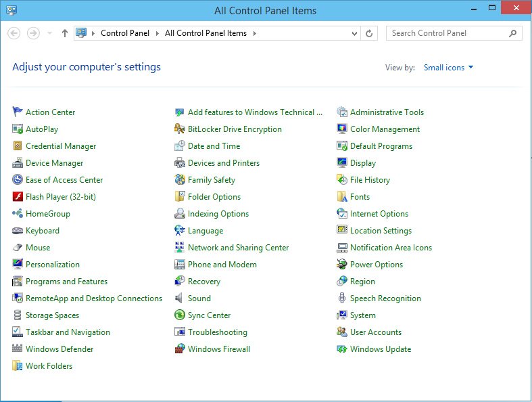Click the AutoPlay icon
This screenshot has width=532, height=402.
coord(18,129)
